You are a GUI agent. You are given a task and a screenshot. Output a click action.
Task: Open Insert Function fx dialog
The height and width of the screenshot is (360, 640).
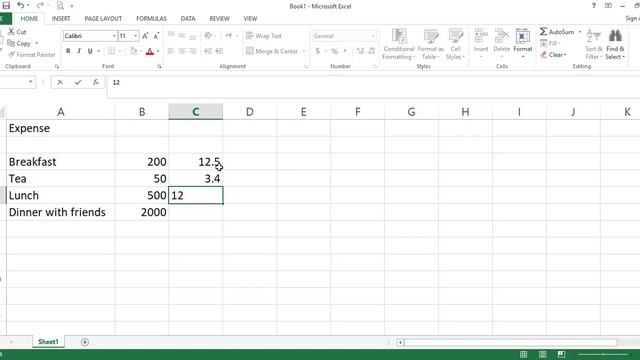pos(96,82)
